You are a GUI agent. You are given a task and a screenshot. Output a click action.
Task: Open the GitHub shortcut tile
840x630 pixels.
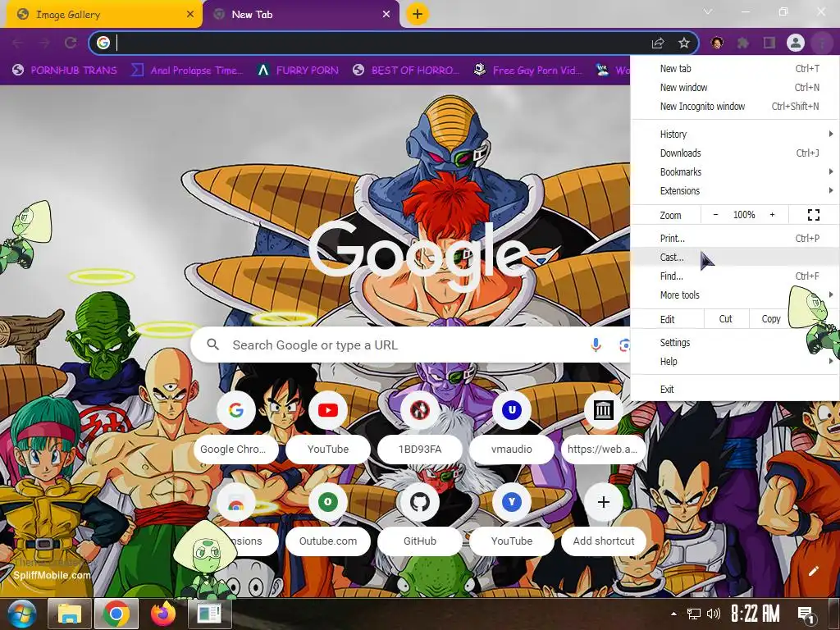coord(420,518)
